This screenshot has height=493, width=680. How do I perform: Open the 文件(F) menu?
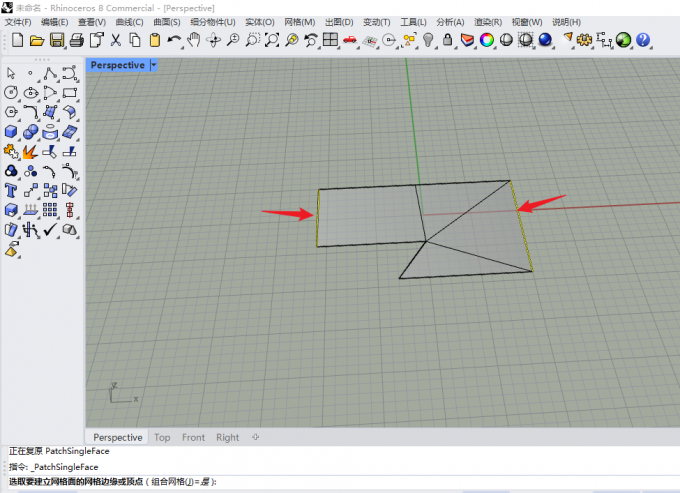coord(18,22)
